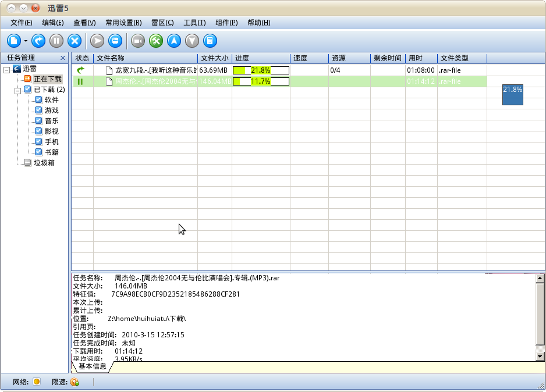Click the green downloading arrow status icon
The height and width of the screenshot is (392, 546).
80,70
